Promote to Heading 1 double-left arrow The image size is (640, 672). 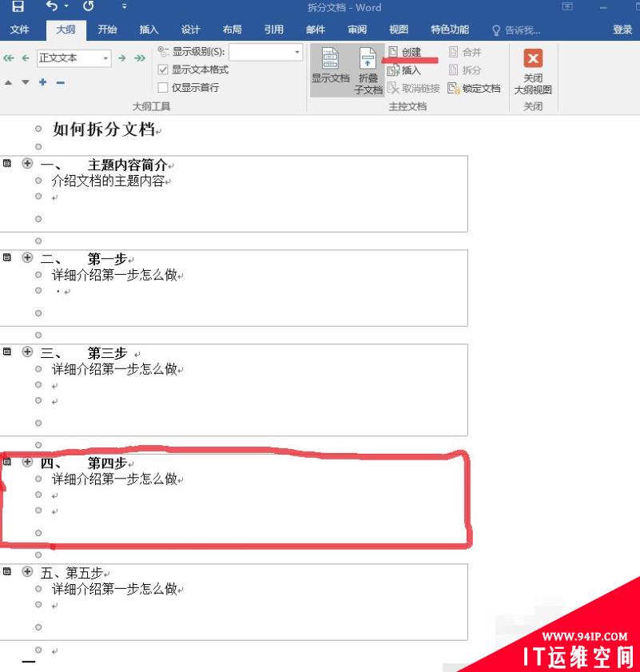(x=9, y=58)
